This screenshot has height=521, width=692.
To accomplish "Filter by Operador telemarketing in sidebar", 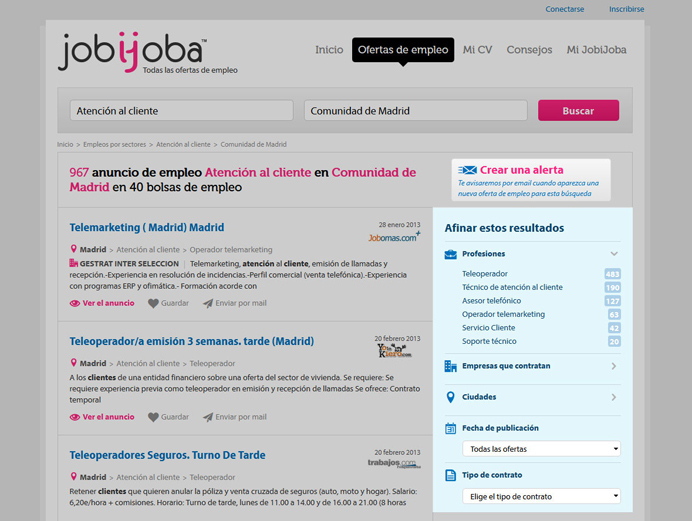I will [x=504, y=315].
